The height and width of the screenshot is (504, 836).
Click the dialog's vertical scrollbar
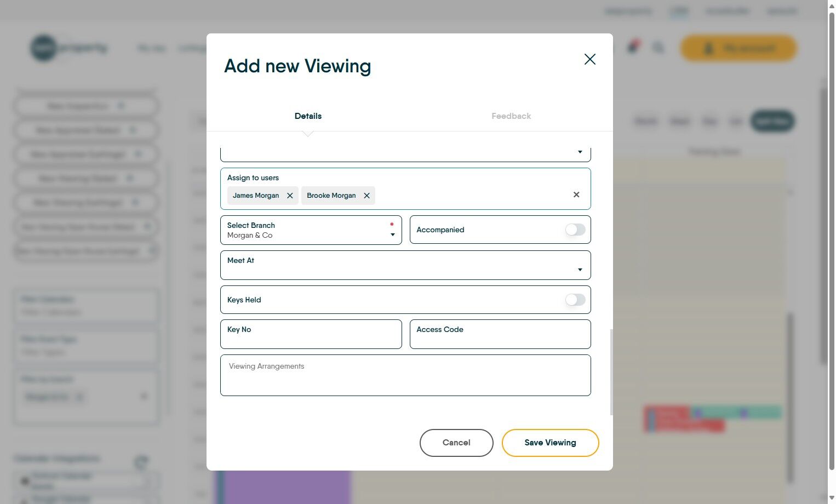pos(611,373)
